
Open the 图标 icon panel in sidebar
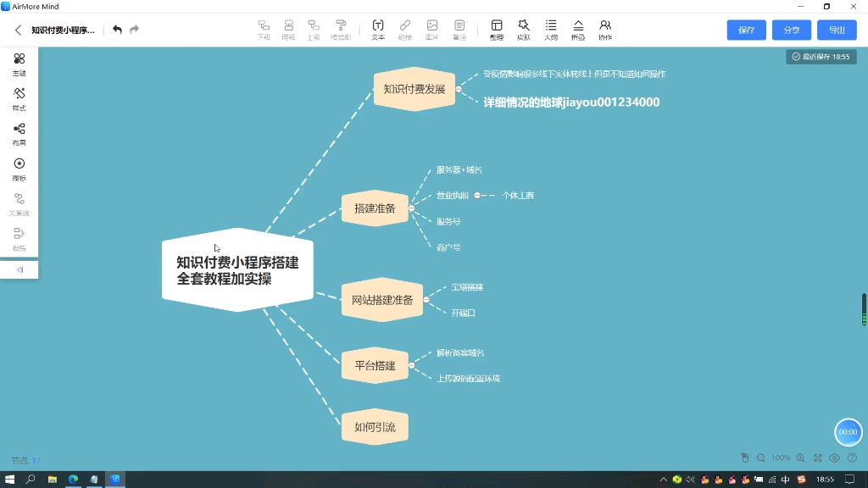pos(19,169)
